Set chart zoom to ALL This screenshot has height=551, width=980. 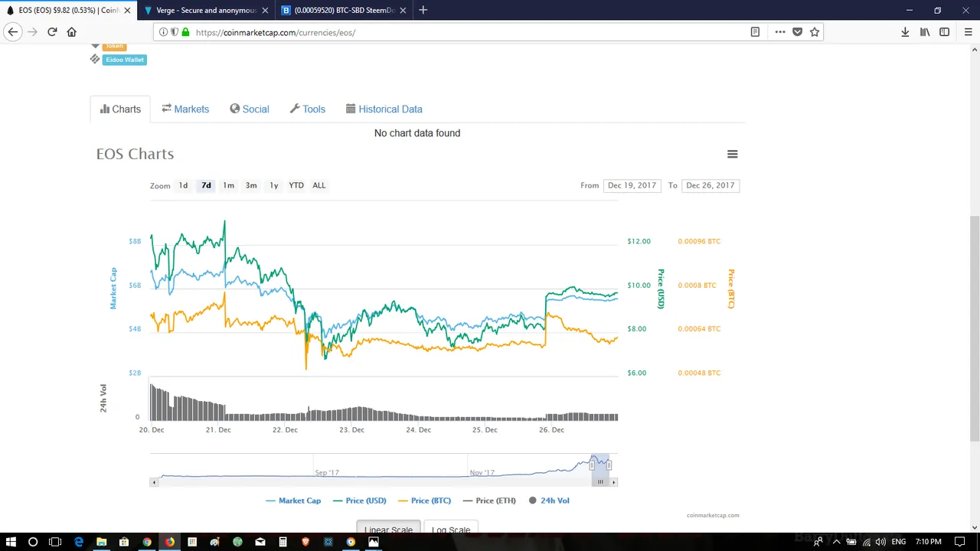tap(319, 185)
